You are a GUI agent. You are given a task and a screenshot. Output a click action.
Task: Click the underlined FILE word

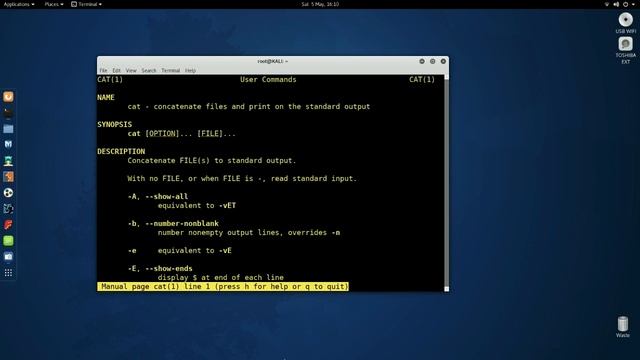pyautogui.click(x=210, y=133)
